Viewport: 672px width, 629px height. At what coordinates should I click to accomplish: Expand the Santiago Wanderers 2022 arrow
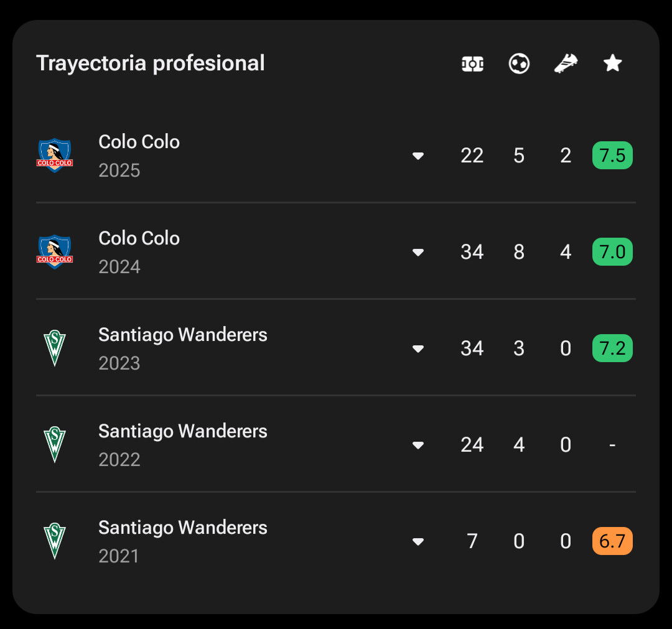point(418,445)
